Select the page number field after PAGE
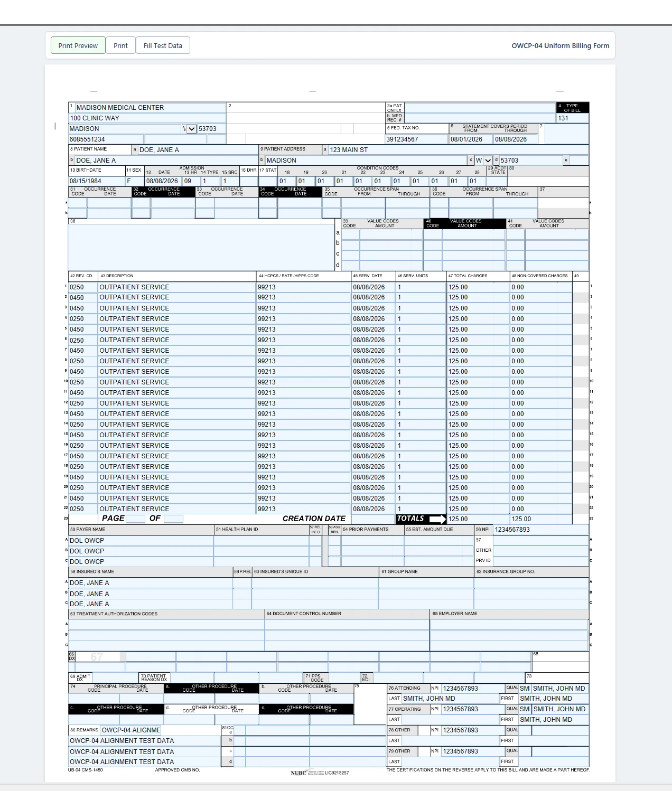The height and width of the screenshot is (791, 672). 135,519
